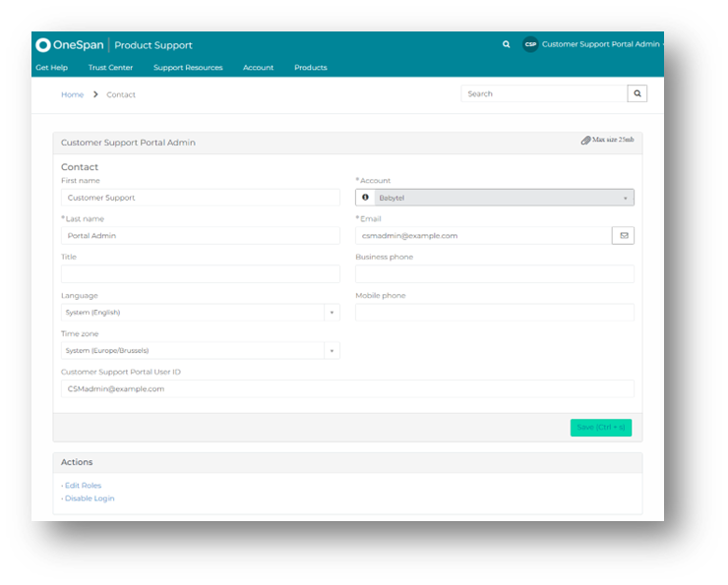Click the Account info icon
728x585 pixels.
(x=366, y=198)
